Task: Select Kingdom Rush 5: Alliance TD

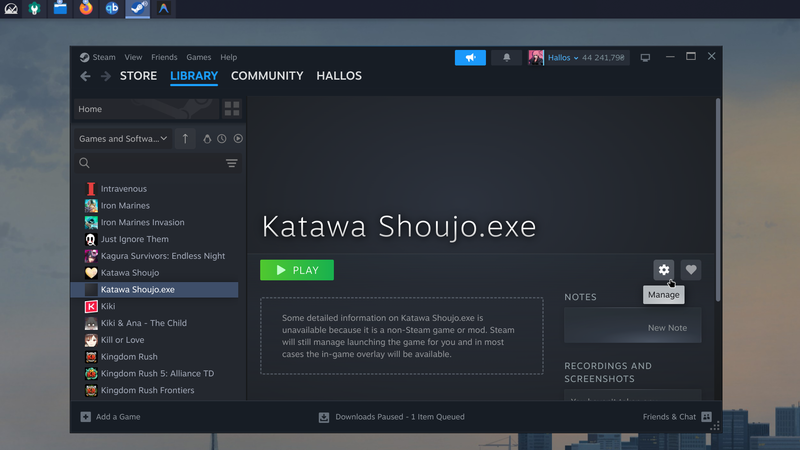Action: (155, 374)
